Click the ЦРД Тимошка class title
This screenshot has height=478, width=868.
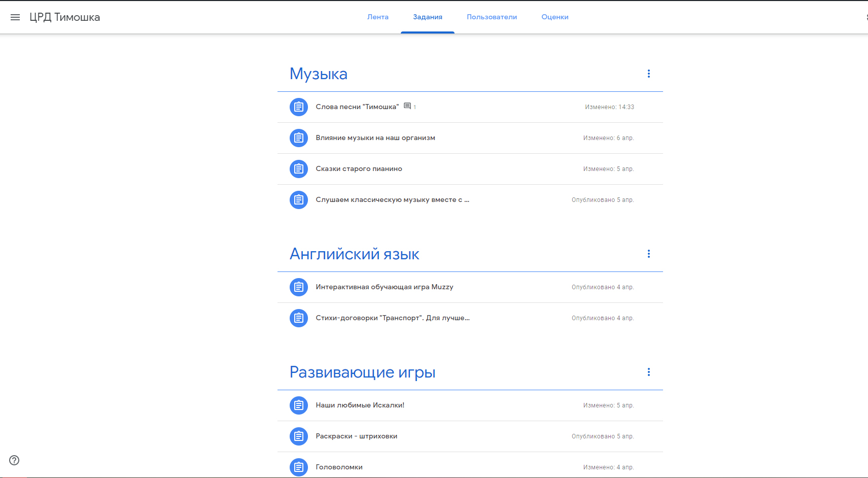coord(65,17)
